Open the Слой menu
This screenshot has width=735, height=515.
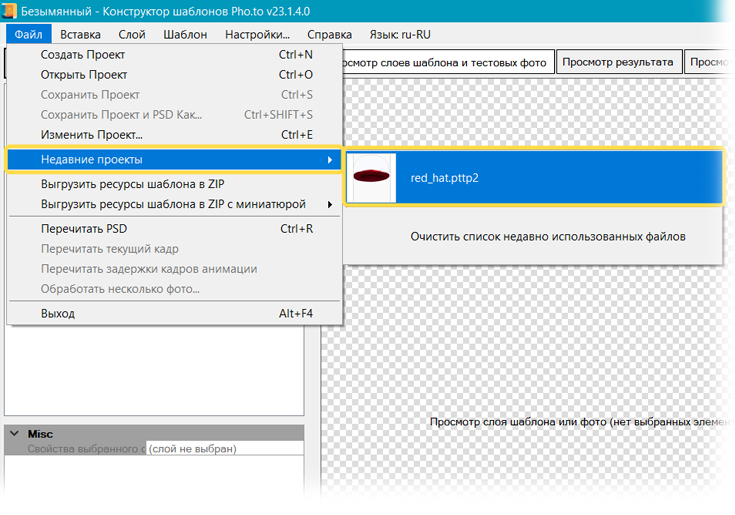click(x=132, y=34)
